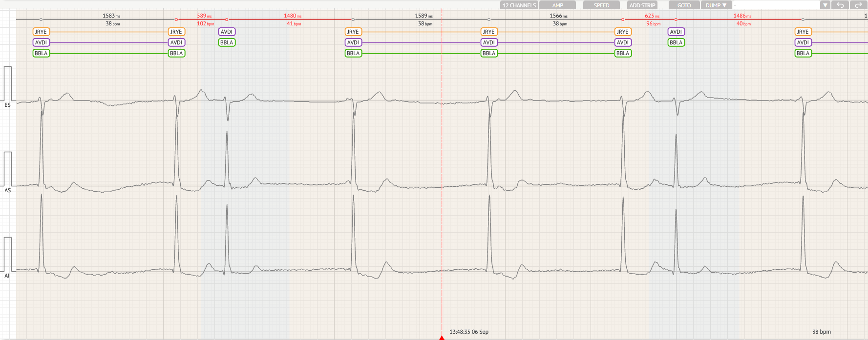The width and height of the screenshot is (868, 340).
Task: Click the AI channel calibration pulse
Action: pos(8,254)
